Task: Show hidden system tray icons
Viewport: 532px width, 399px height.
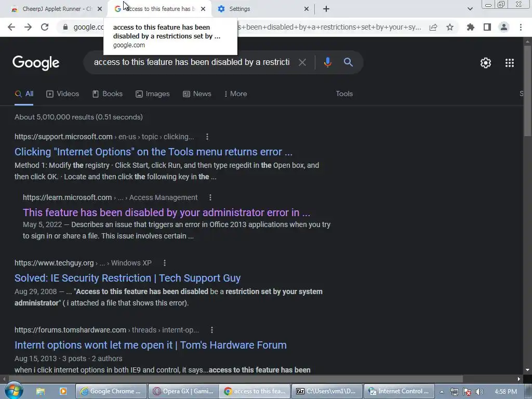Action: pyautogui.click(x=442, y=392)
